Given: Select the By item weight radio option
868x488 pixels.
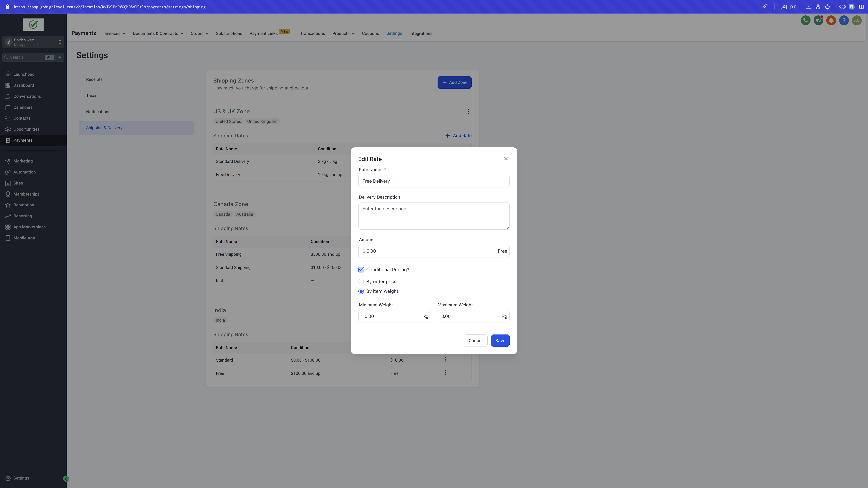Looking at the screenshot, I should pyautogui.click(x=361, y=291).
